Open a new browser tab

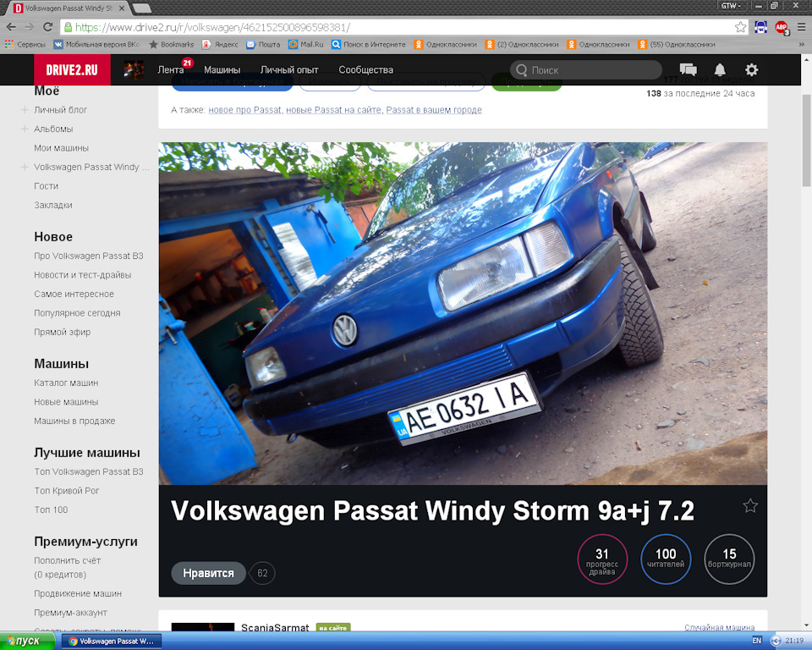(142, 8)
